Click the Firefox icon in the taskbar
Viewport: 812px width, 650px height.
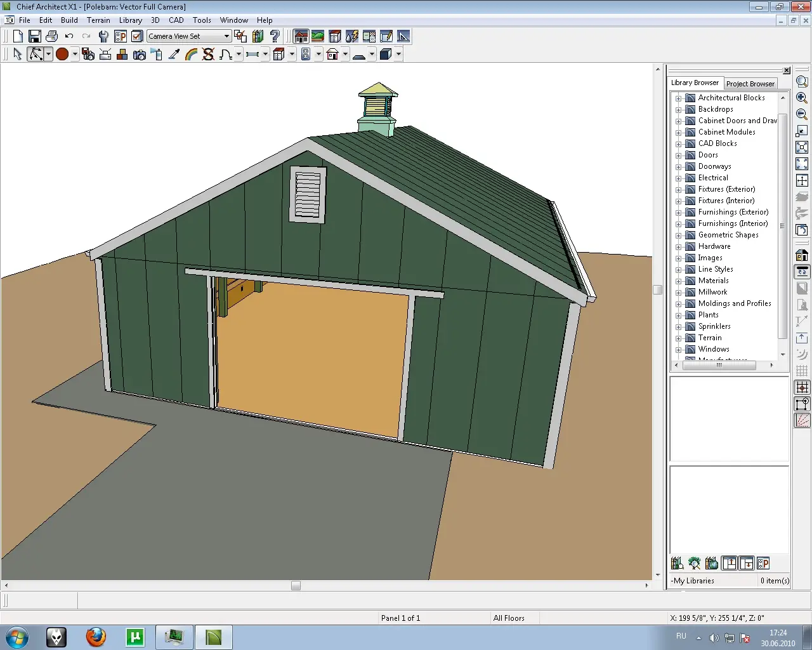click(x=96, y=637)
